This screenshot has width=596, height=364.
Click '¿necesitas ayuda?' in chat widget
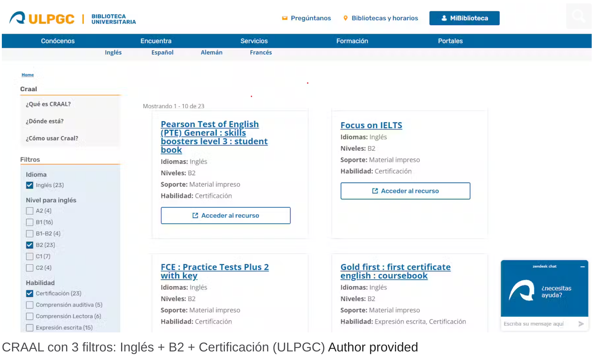(x=556, y=292)
